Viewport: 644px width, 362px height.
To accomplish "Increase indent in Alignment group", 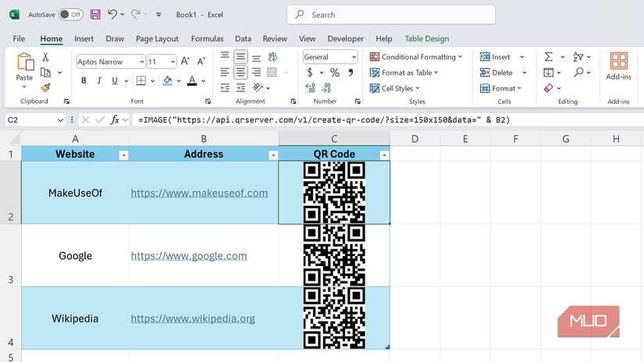I will 240,88.
